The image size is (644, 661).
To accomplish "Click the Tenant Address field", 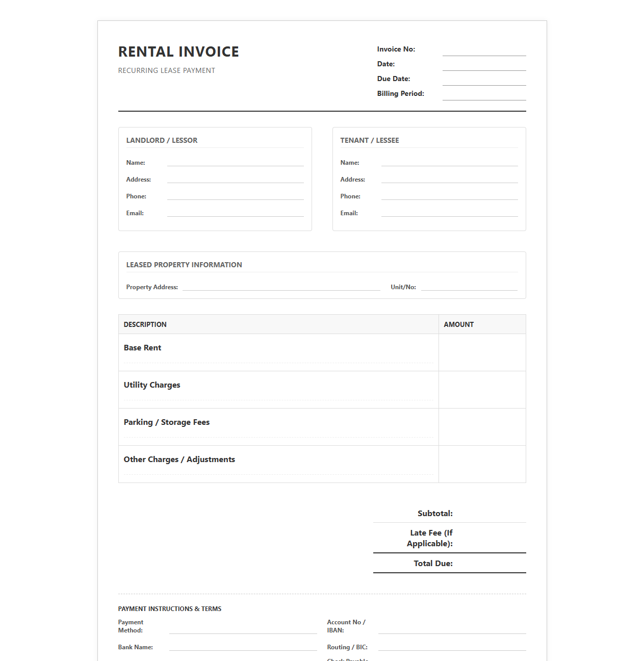I will 449,179.
